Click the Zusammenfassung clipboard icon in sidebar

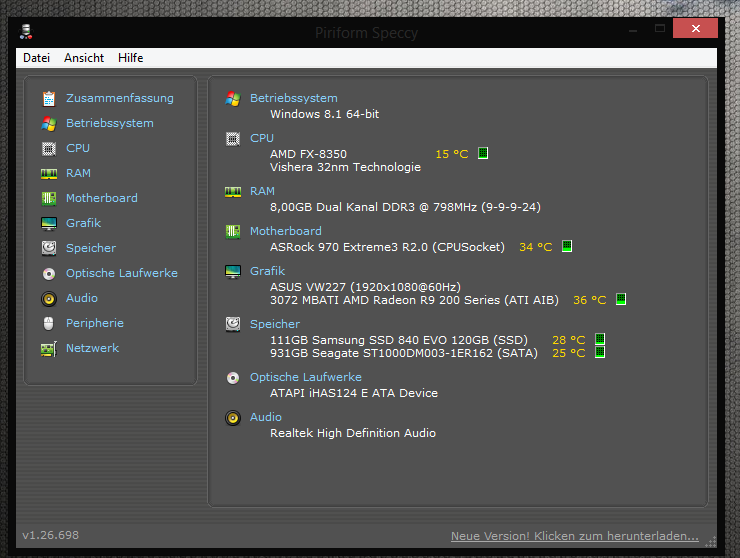(x=49, y=98)
